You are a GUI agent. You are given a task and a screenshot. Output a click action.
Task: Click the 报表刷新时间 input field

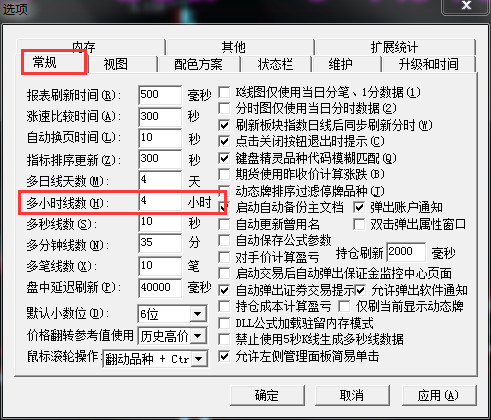(x=160, y=95)
